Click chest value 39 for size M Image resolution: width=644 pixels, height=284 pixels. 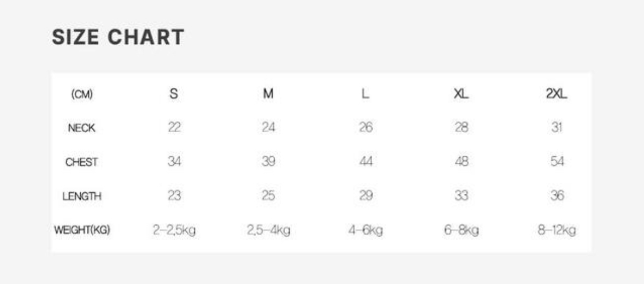pos(268,162)
